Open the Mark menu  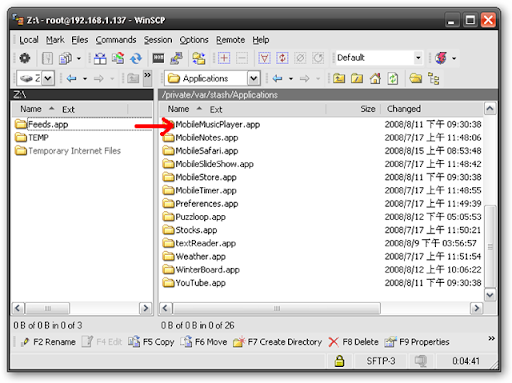(x=55, y=40)
